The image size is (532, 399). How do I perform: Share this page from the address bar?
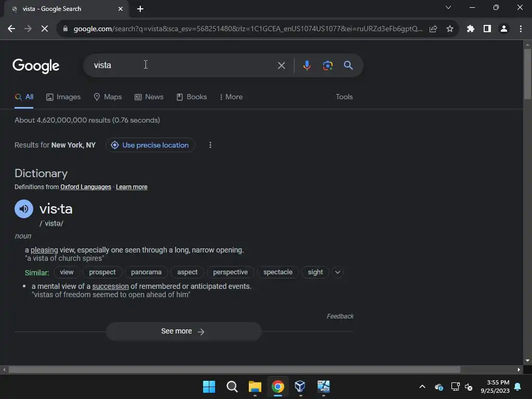pyautogui.click(x=433, y=29)
